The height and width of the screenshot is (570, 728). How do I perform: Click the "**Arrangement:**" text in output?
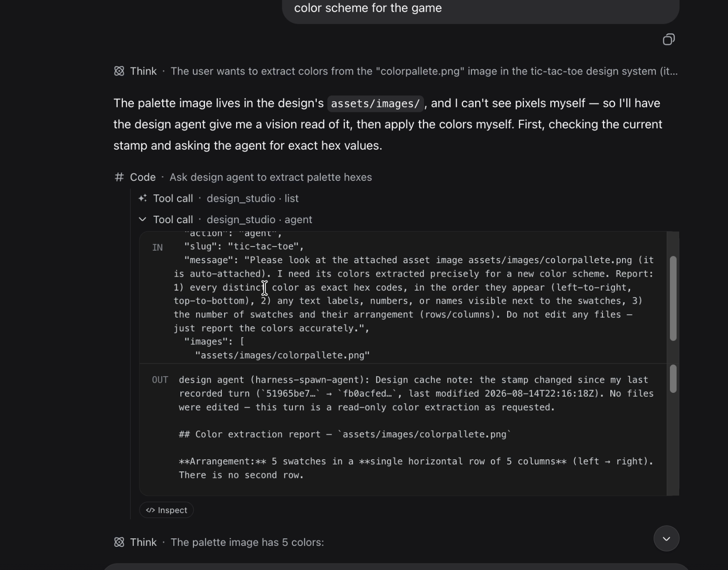pos(223,461)
